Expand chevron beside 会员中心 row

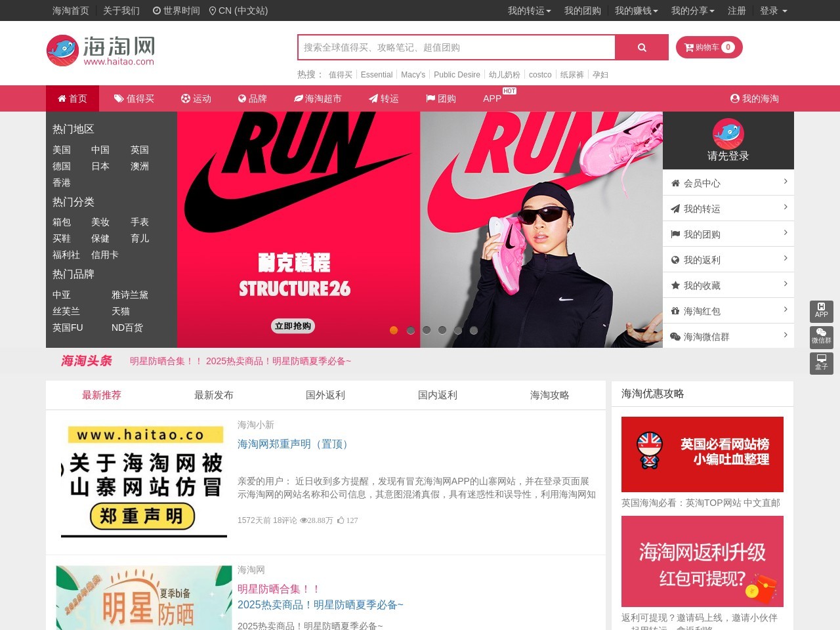click(x=786, y=181)
